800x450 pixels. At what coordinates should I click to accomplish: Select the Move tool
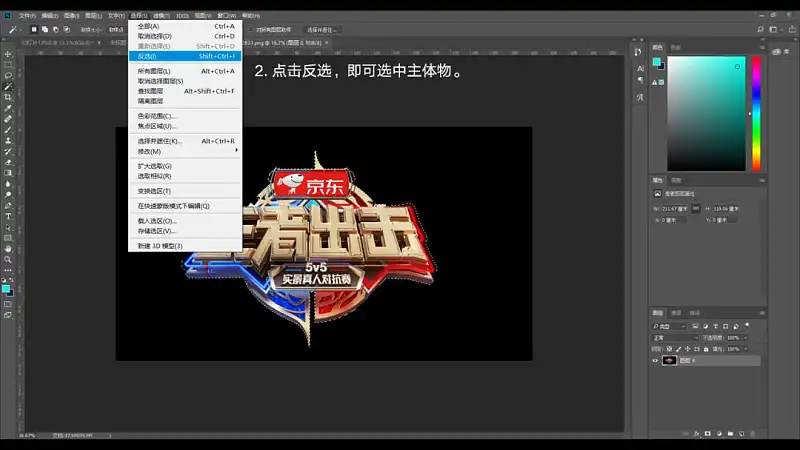coord(8,54)
